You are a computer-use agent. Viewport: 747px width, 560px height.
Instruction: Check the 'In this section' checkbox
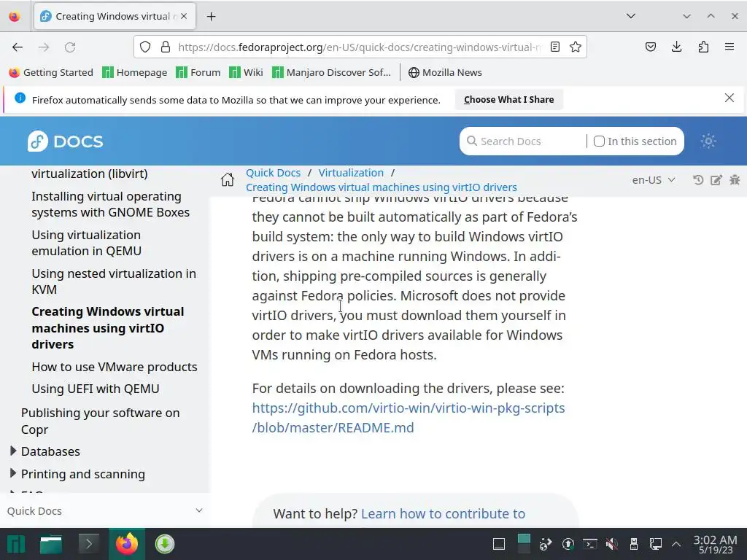(600, 141)
